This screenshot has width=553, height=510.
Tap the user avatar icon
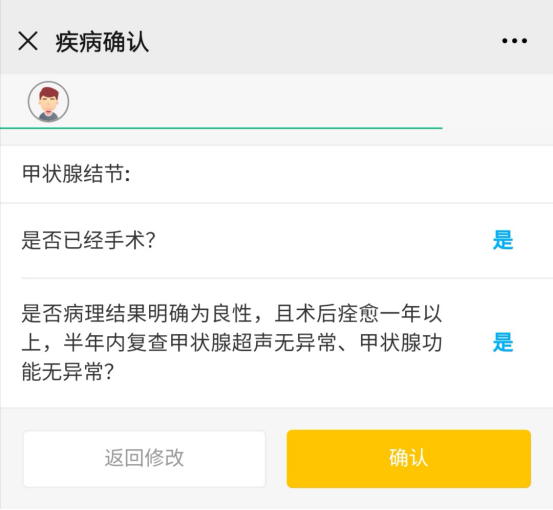48,102
